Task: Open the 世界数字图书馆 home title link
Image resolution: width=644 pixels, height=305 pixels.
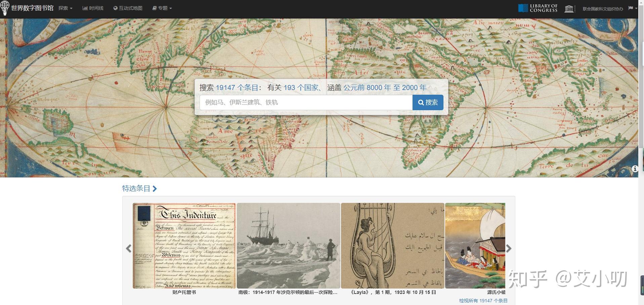Action: pos(32,8)
